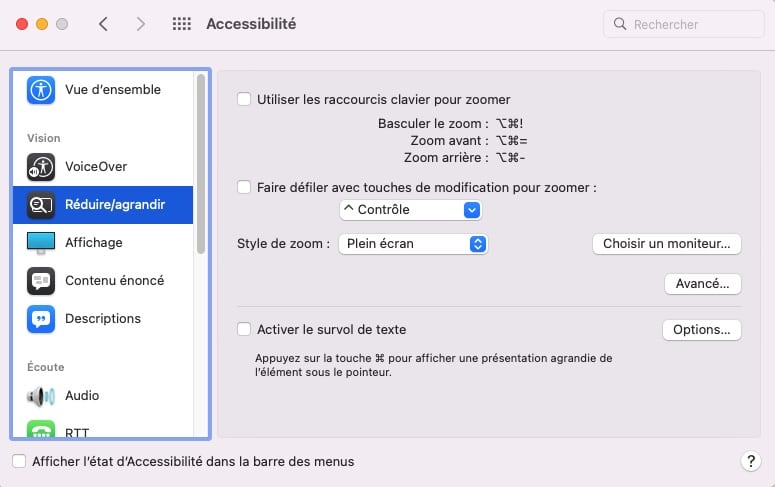Open text hover Options button
This screenshot has height=487, width=775.
[x=701, y=330]
